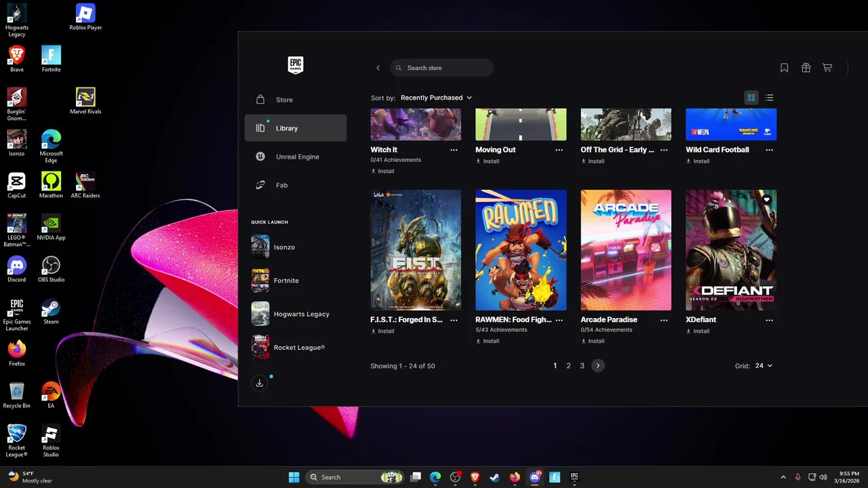Image resolution: width=868 pixels, height=488 pixels.
Task: Select the Marvel Rivals desktop icon
Action: tap(85, 102)
